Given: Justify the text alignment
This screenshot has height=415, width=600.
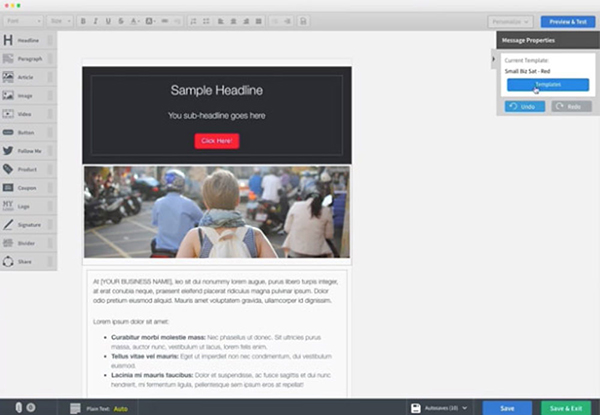Looking at the screenshot, I should (x=259, y=21).
